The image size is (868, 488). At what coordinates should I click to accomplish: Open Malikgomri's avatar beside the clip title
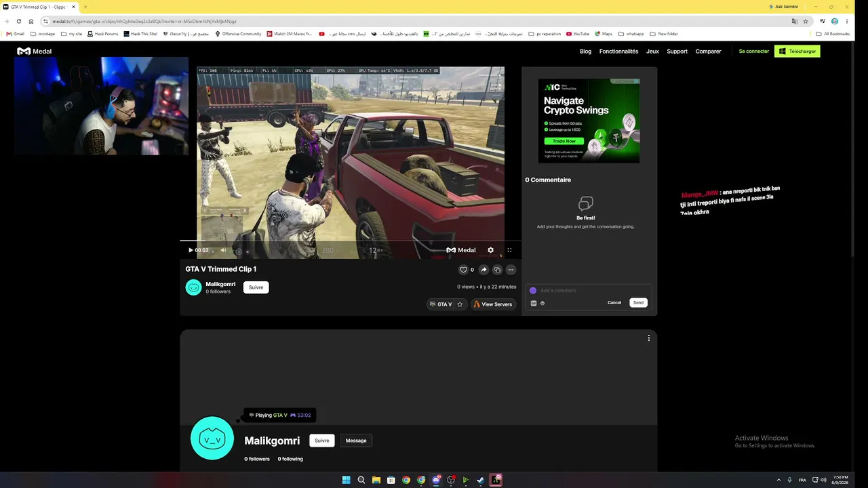pos(194,287)
